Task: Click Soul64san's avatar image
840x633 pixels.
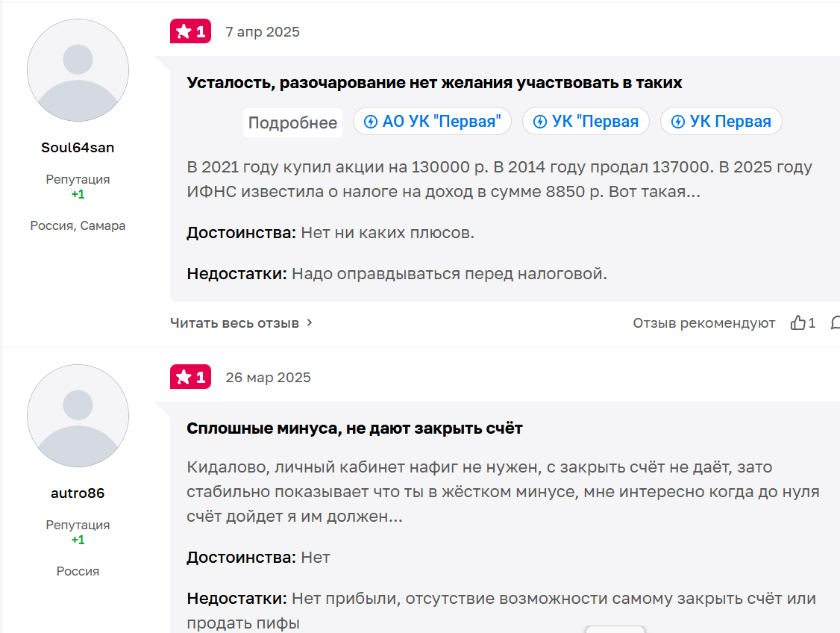Action: 78,69
